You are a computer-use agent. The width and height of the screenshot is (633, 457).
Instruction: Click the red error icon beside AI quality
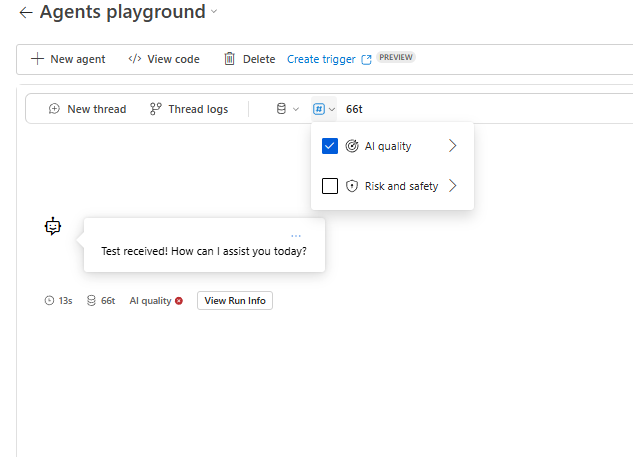tap(179, 301)
